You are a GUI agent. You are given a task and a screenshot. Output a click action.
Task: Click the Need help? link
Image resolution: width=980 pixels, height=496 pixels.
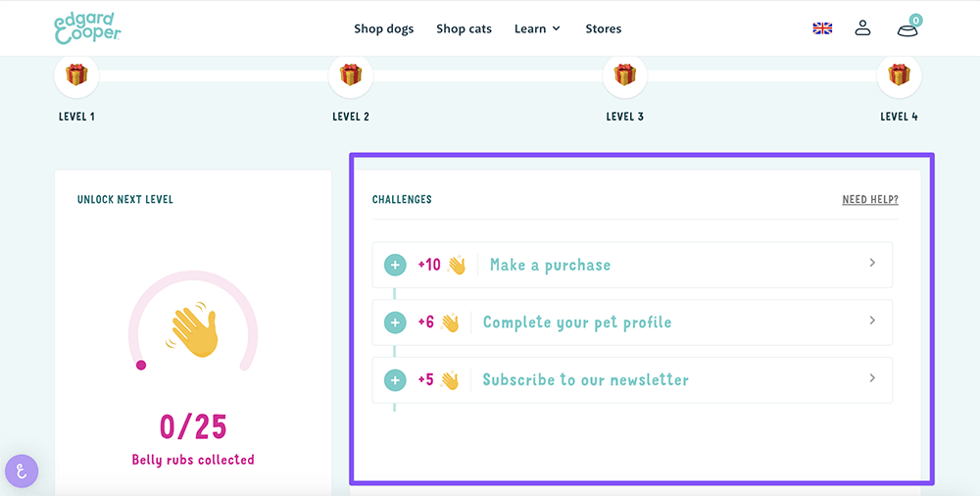tap(870, 200)
